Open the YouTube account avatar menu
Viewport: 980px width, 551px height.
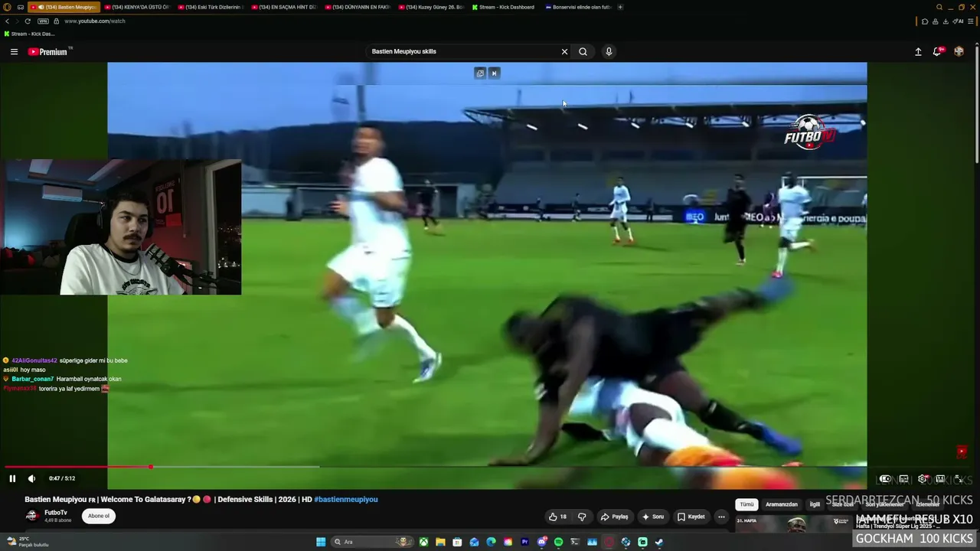tap(959, 51)
